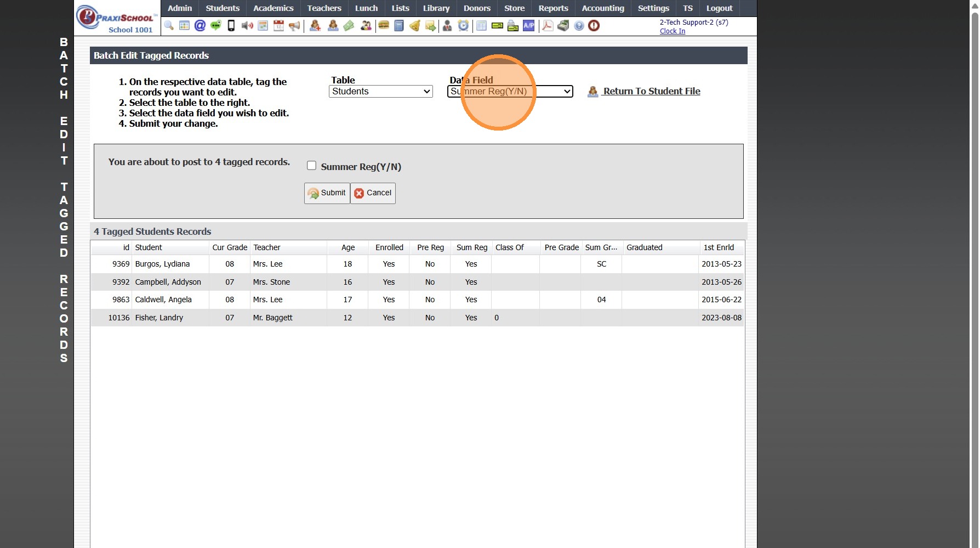This screenshot has width=980, height=548.
Task: Open the date calendar icon showing 12
Action: pos(279,26)
